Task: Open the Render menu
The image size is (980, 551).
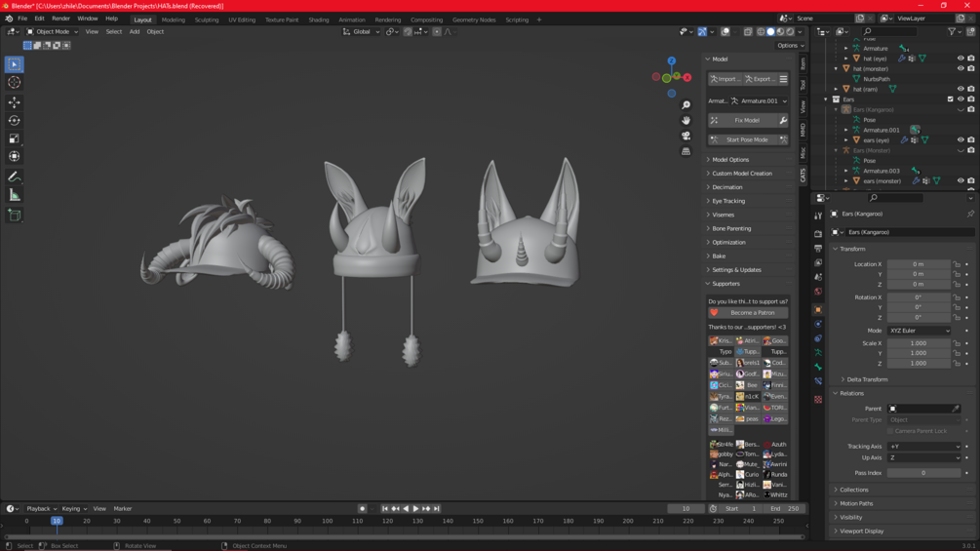Action: pos(60,19)
